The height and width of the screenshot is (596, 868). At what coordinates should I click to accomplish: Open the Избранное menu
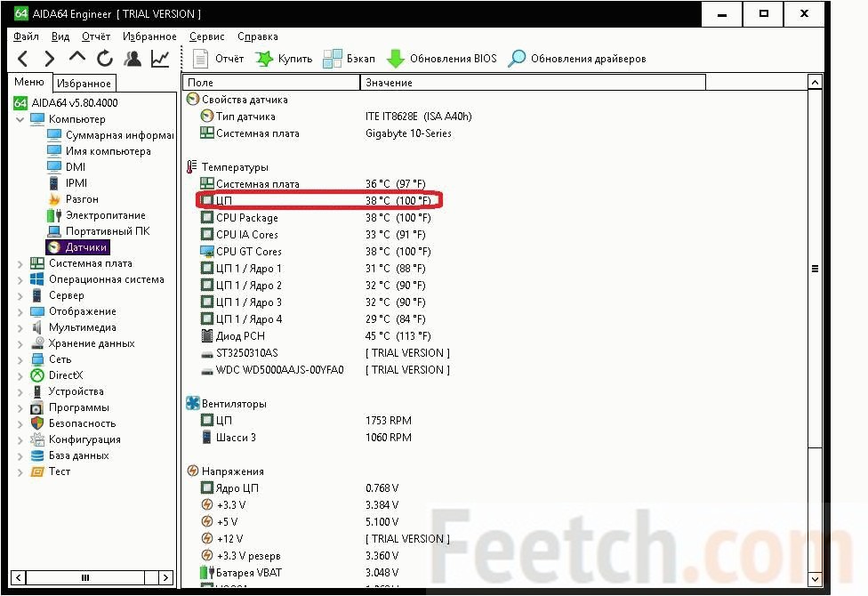[x=149, y=36]
